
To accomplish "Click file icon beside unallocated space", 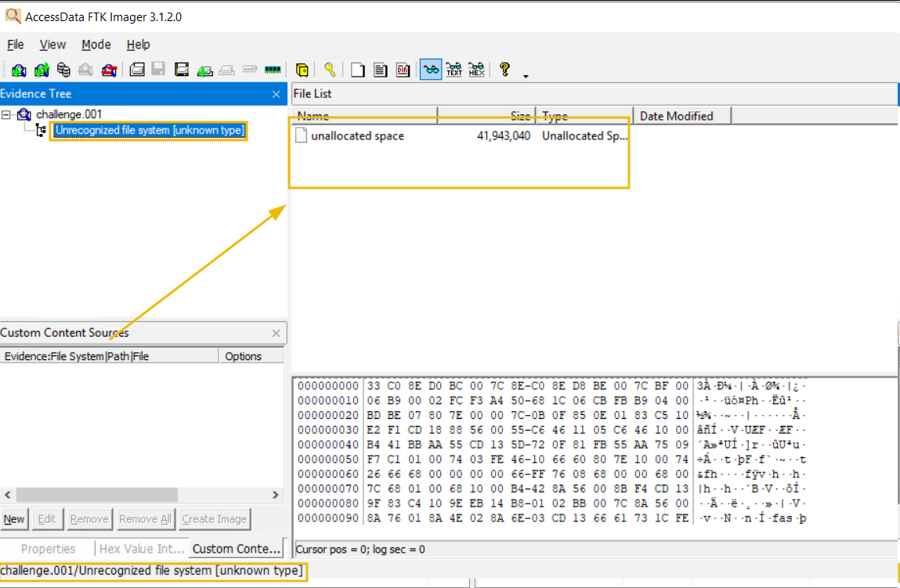I will click(x=301, y=135).
